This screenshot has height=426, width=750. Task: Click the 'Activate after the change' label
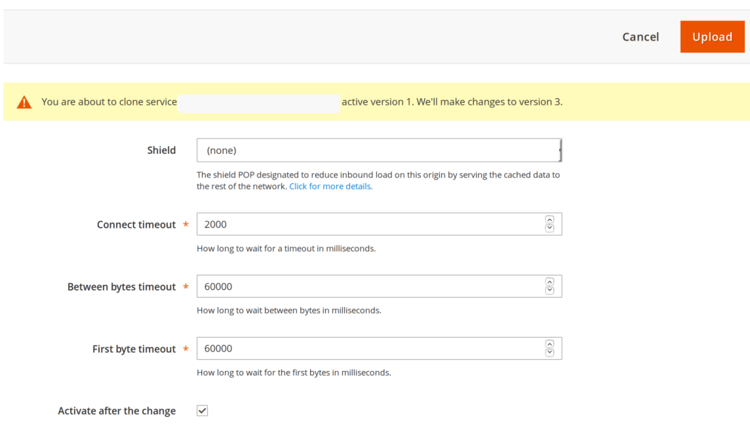pyautogui.click(x=116, y=411)
